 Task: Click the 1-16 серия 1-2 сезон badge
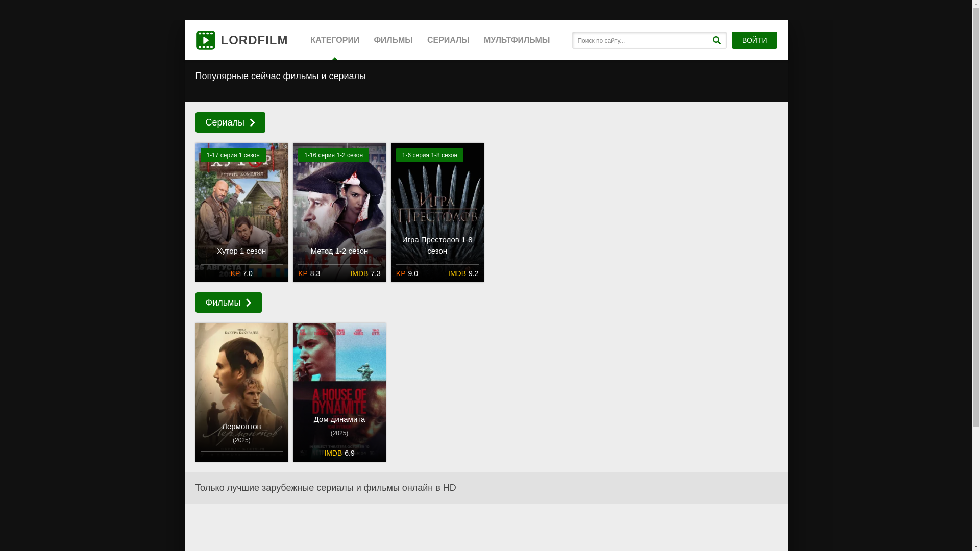(x=333, y=155)
